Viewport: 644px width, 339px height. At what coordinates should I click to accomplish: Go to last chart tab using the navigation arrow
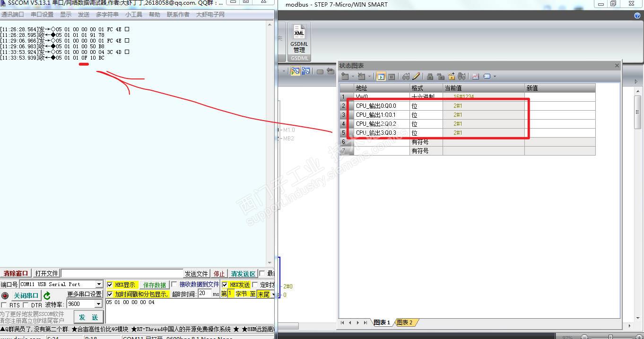click(366, 323)
